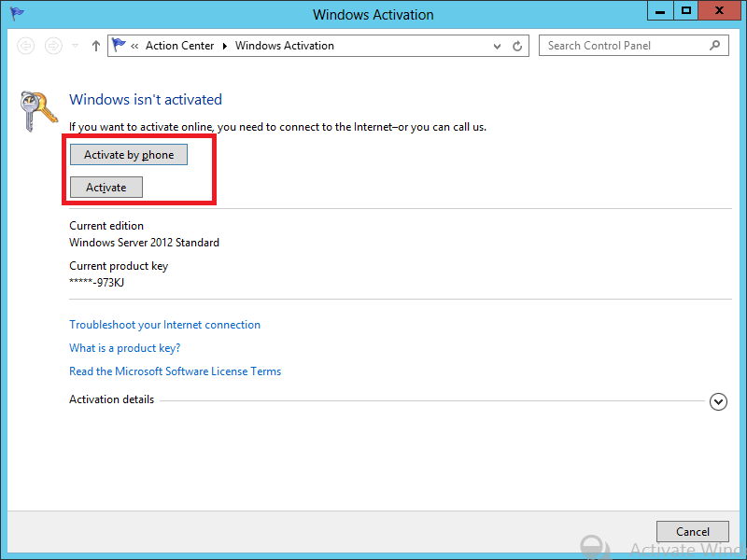Click the up one level arrow
The height and width of the screenshot is (560, 747).
tap(95, 45)
